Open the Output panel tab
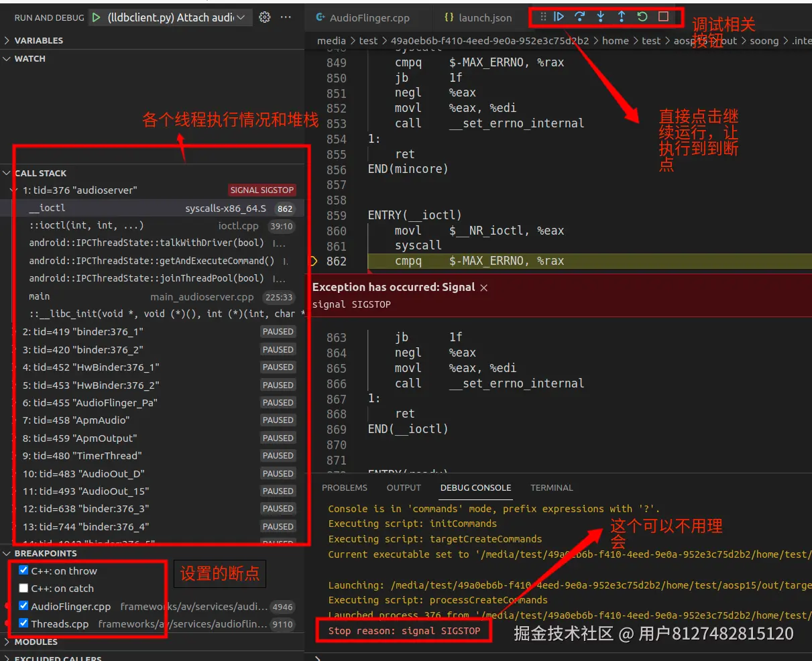The width and height of the screenshot is (812, 661). (404, 487)
